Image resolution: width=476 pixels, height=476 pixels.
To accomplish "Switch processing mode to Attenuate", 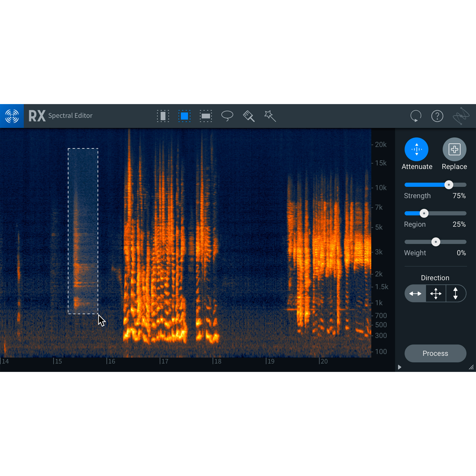I will pyautogui.click(x=416, y=149).
